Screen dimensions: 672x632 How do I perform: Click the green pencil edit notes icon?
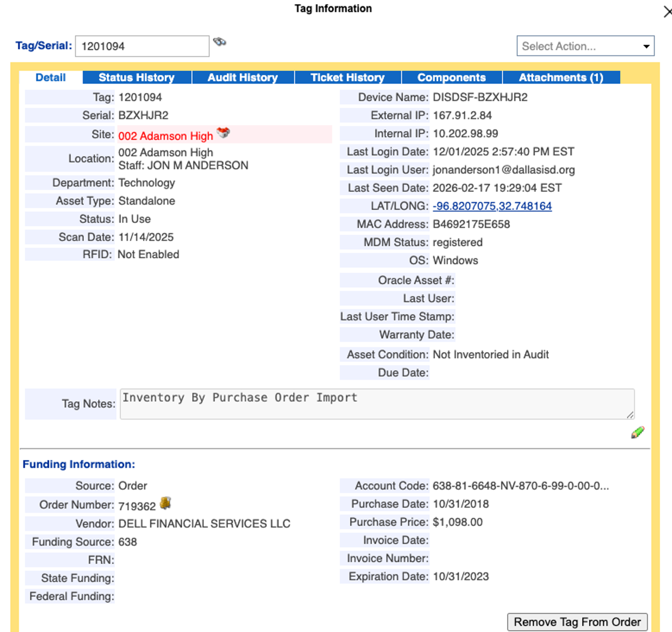pyautogui.click(x=637, y=432)
